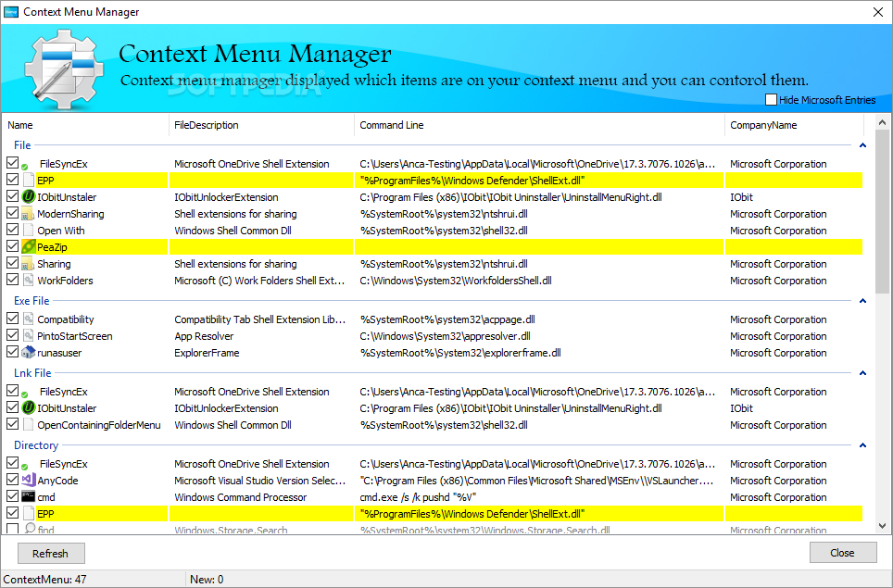Click the AnyCode Visual Studio icon

coord(29,480)
